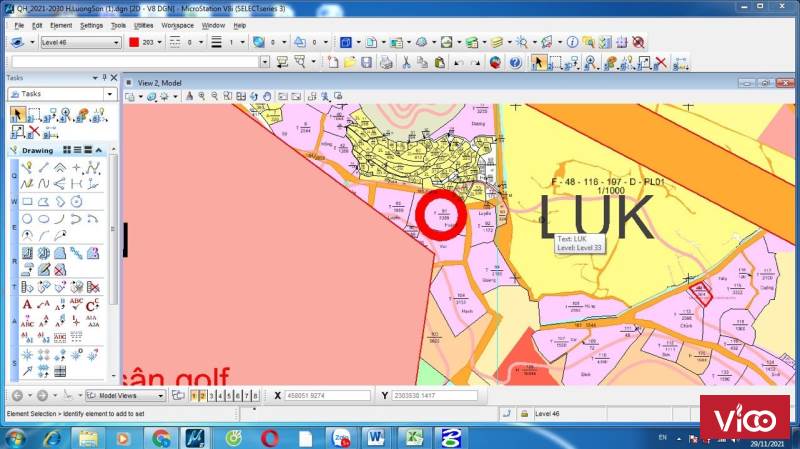Expand the Tasks list dropdown
The width and height of the screenshot is (800, 449).
tap(110, 94)
